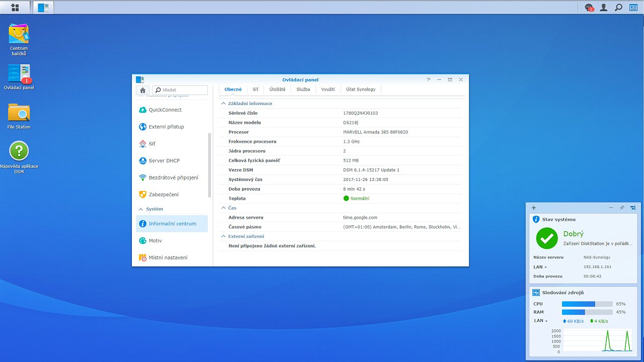Select DSM 6.1.4-15217 Update 1 value

pos(371,170)
